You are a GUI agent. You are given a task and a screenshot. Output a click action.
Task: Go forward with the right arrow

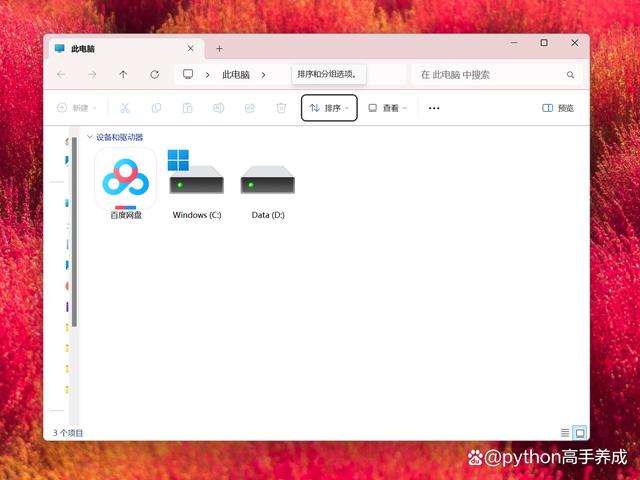pyautogui.click(x=92, y=74)
